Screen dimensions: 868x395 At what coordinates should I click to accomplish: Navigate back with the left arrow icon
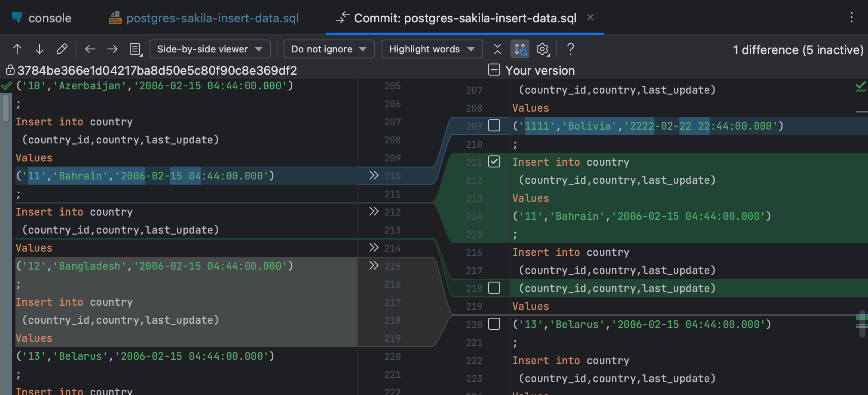click(x=90, y=49)
